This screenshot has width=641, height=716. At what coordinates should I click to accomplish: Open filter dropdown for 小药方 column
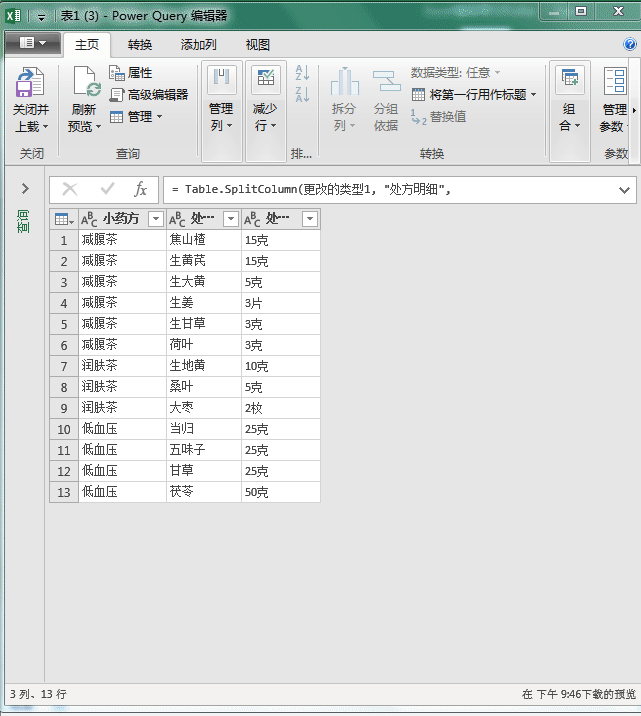[x=156, y=219]
